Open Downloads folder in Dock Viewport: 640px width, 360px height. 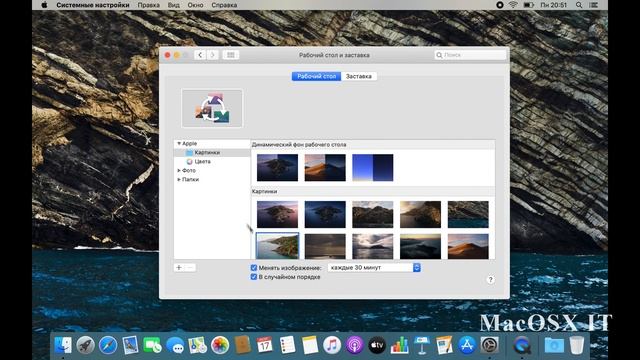(554, 345)
